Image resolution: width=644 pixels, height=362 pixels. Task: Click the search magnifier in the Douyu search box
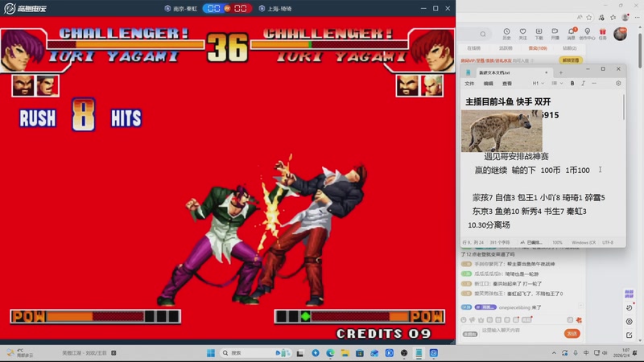click(483, 34)
